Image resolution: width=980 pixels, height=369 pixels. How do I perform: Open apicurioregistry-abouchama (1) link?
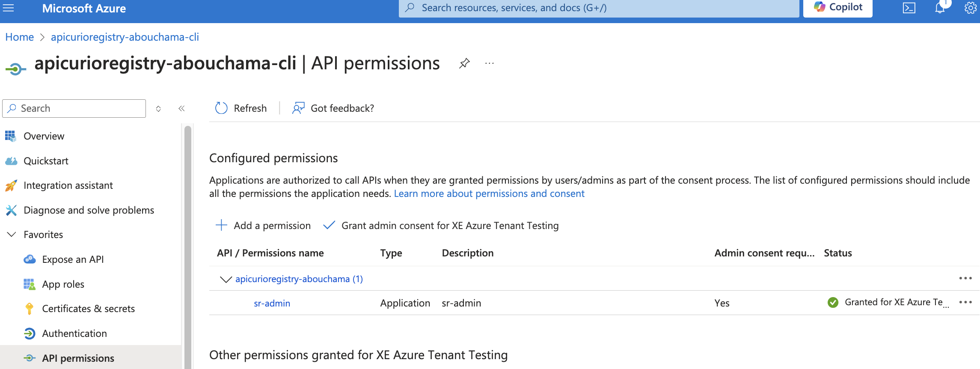point(299,279)
